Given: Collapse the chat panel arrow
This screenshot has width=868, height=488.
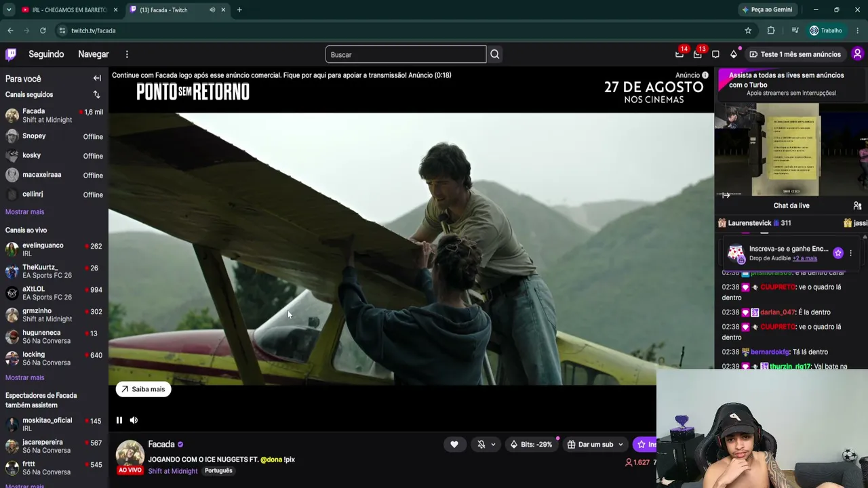Looking at the screenshot, I should [x=726, y=195].
